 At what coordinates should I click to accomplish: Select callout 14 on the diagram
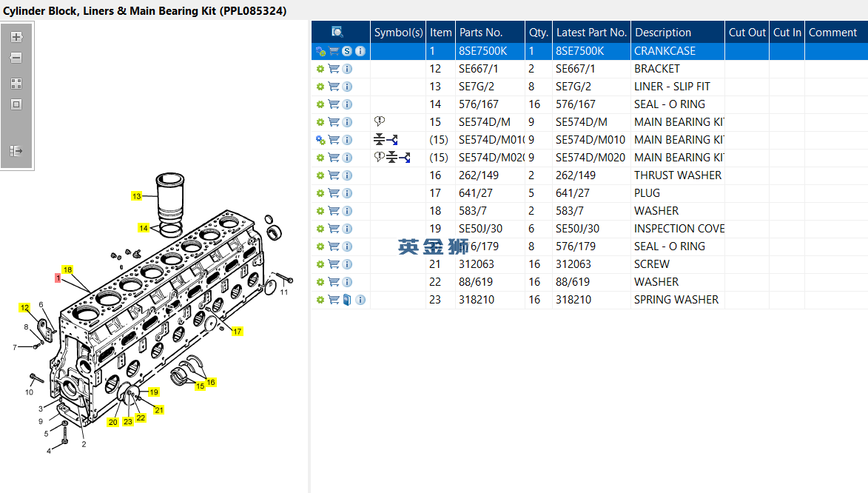tap(144, 228)
